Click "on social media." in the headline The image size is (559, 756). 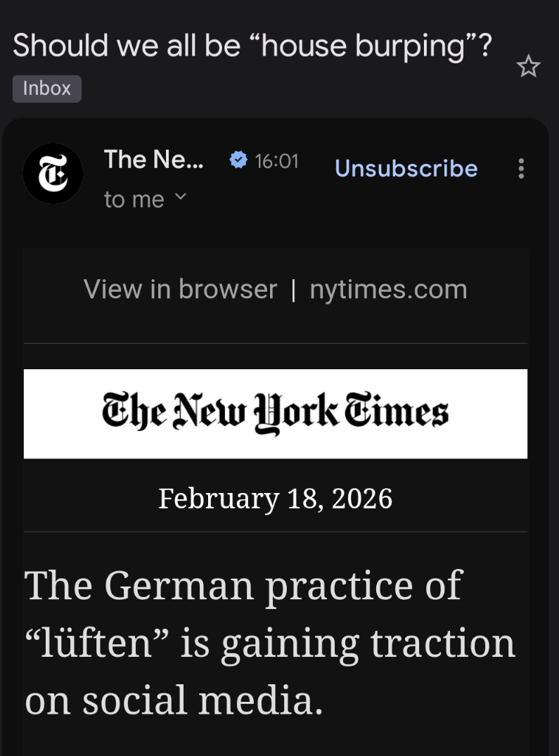pyautogui.click(x=174, y=700)
